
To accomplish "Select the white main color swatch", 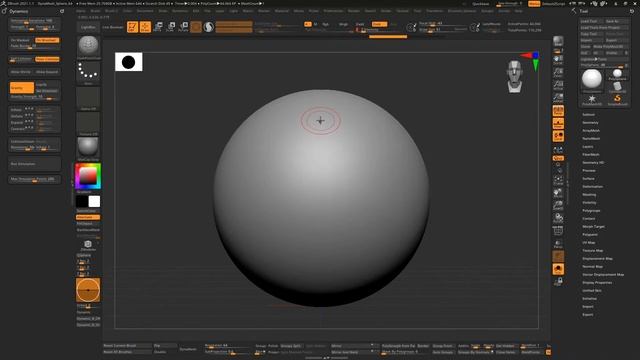I will [x=94, y=201].
